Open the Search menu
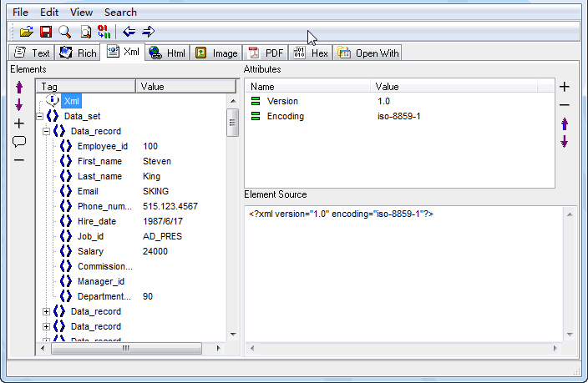The width and height of the screenshot is (588, 383). (120, 13)
